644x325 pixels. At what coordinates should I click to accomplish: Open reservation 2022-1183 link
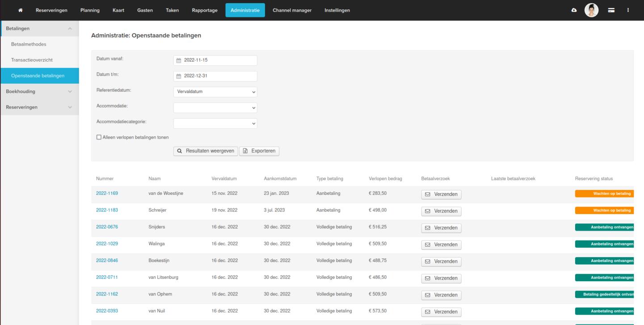[x=107, y=210]
